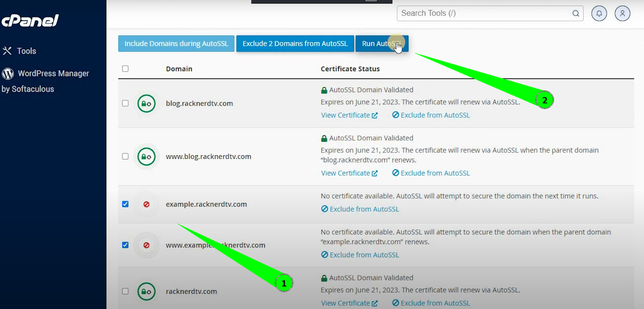Click the Tools wrench icon in sidebar
This screenshot has width=644, height=309.
(7, 51)
